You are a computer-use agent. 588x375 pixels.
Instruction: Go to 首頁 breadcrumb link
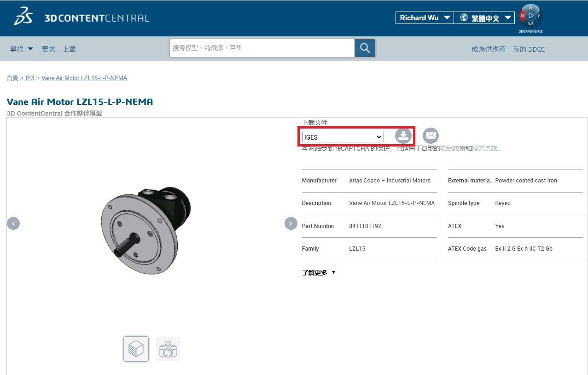tap(12, 78)
